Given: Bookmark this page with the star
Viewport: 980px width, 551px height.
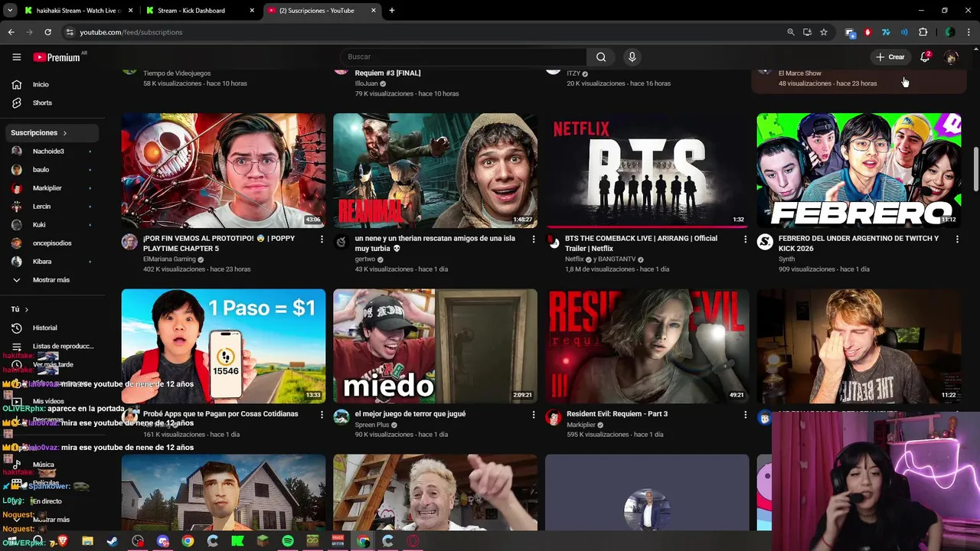Looking at the screenshot, I should pyautogui.click(x=824, y=32).
